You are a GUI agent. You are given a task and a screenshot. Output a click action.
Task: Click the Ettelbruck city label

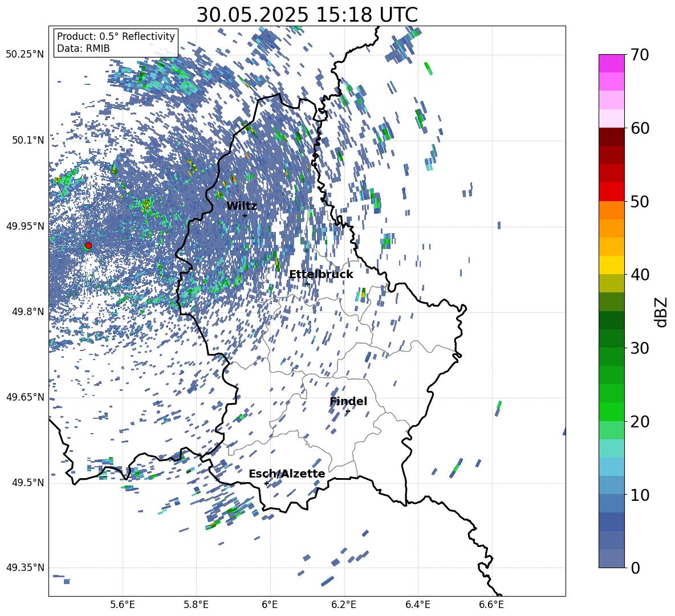(x=321, y=275)
